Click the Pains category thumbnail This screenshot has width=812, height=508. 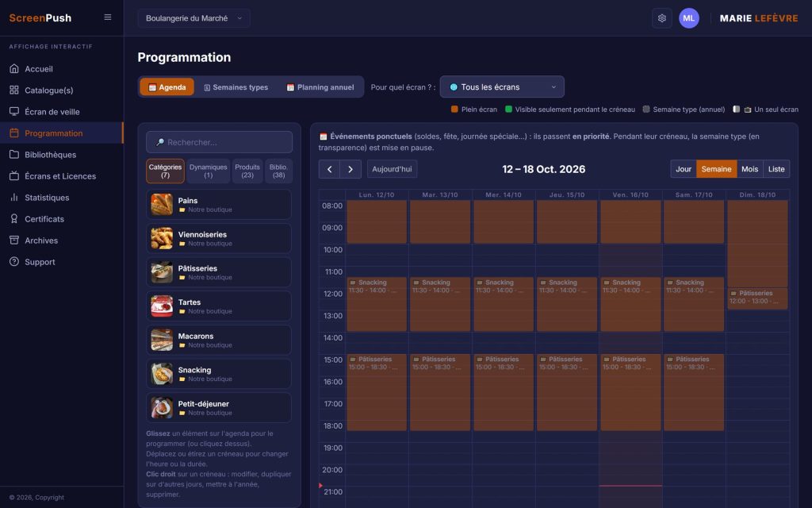click(x=162, y=204)
